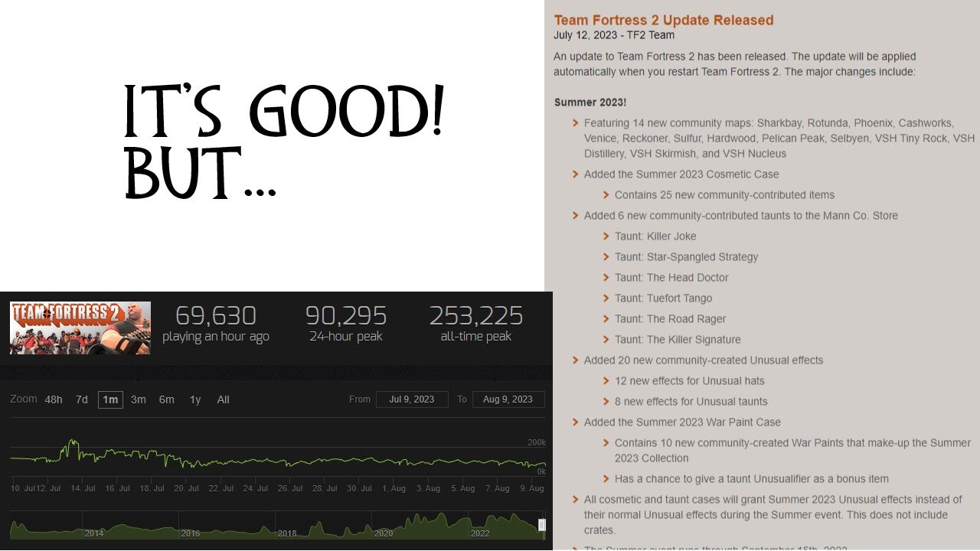
Task: Click the Taunt: Star-Spangled Strategy entry
Action: (686, 257)
